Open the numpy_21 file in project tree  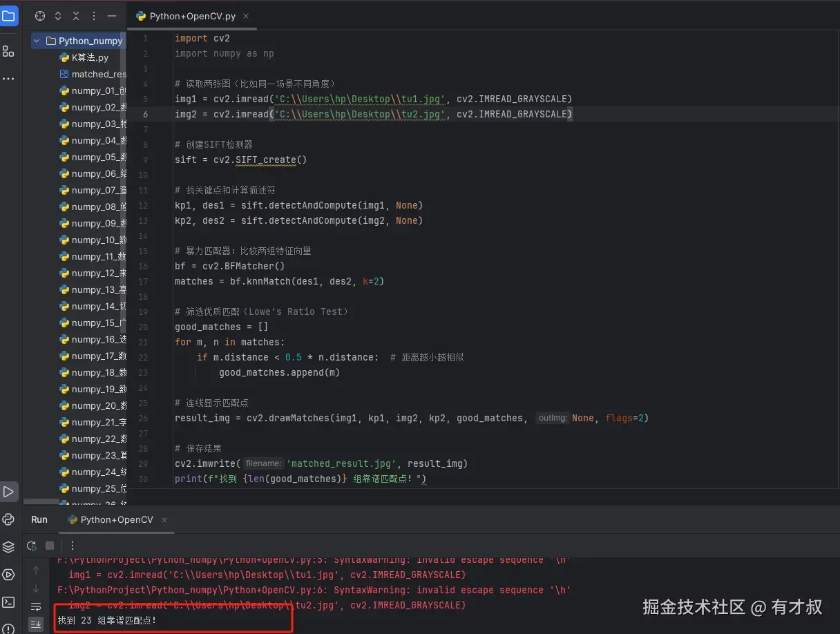coord(93,422)
